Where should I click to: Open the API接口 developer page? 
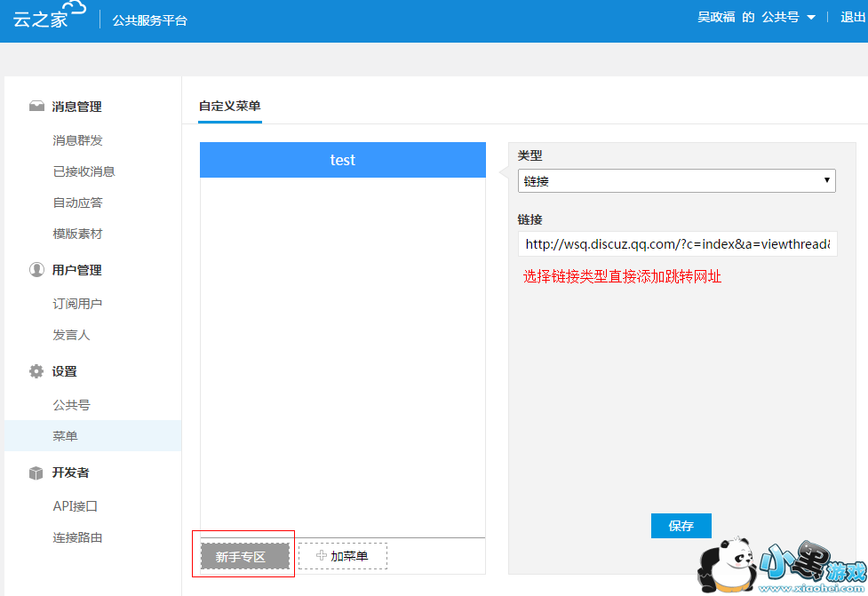pos(76,506)
